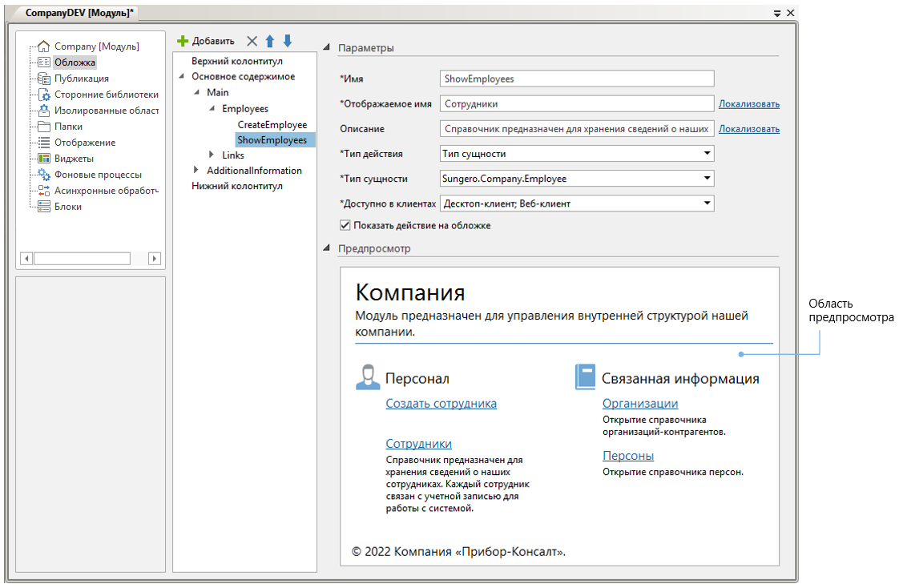Click the Background processes gear icon
This screenshot has width=899, height=588.
(44, 175)
